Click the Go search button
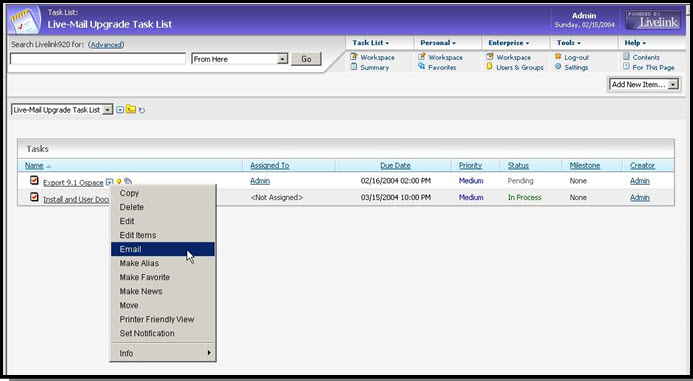693x381 pixels. [306, 59]
